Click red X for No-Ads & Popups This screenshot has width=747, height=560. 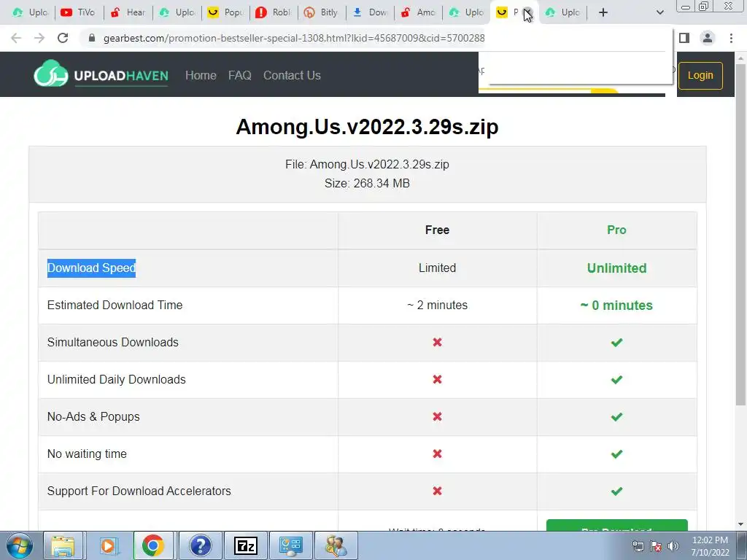click(438, 416)
